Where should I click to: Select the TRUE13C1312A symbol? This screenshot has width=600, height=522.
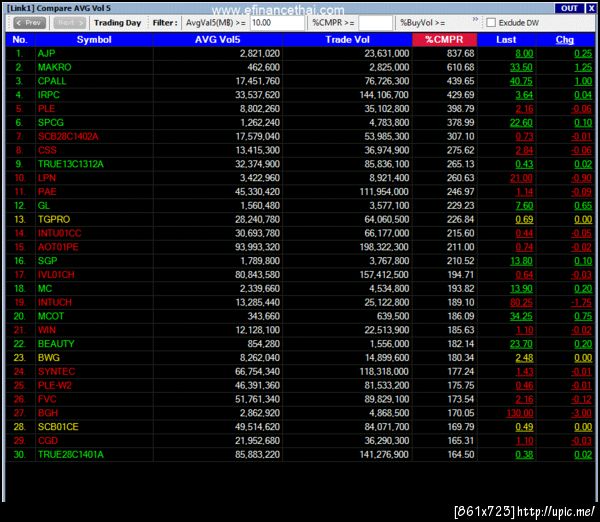coord(70,164)
